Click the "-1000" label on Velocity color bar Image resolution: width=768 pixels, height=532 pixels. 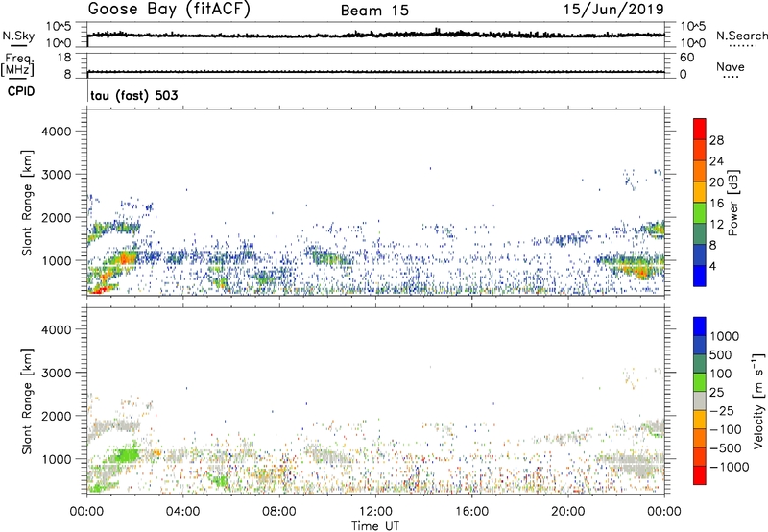729,467
